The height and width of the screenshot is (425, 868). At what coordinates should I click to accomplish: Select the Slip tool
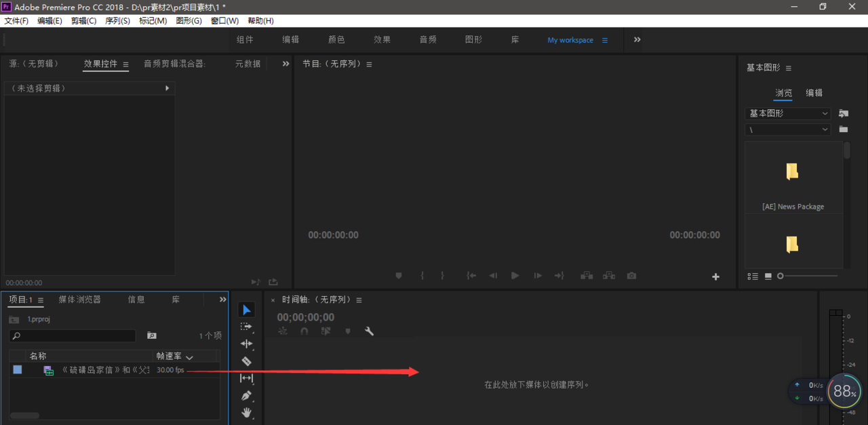point(246,378)
